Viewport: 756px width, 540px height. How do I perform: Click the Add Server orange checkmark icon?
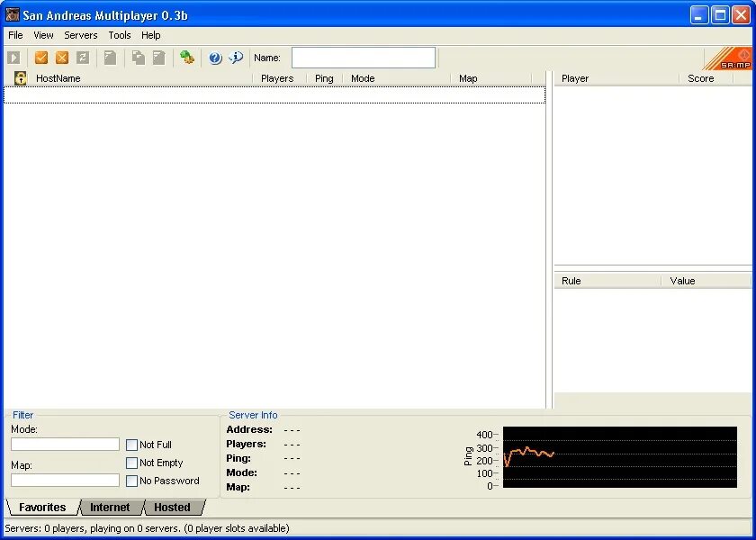click(41, 58)
